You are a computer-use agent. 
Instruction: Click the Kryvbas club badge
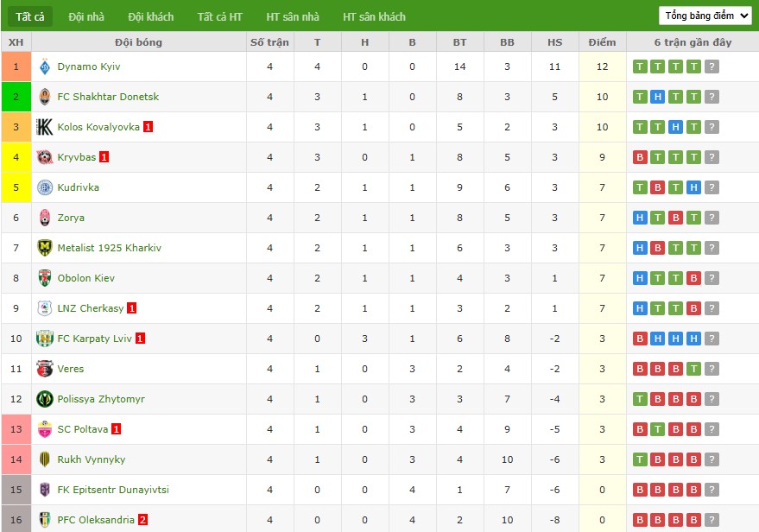pyautogui.click(x=45, y=157)
